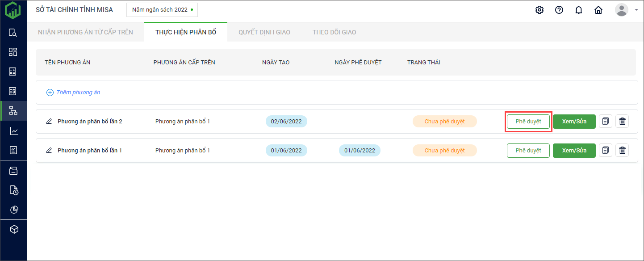The image size is (644, 261).
Task: Click the Thêm phương án link
Action: click(x=78, y=93)
